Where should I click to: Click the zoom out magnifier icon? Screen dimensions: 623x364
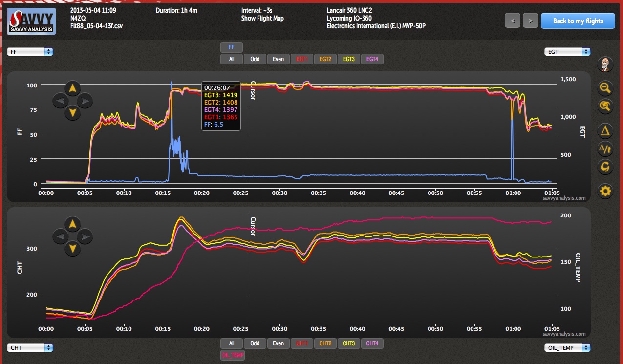point(605,88)
